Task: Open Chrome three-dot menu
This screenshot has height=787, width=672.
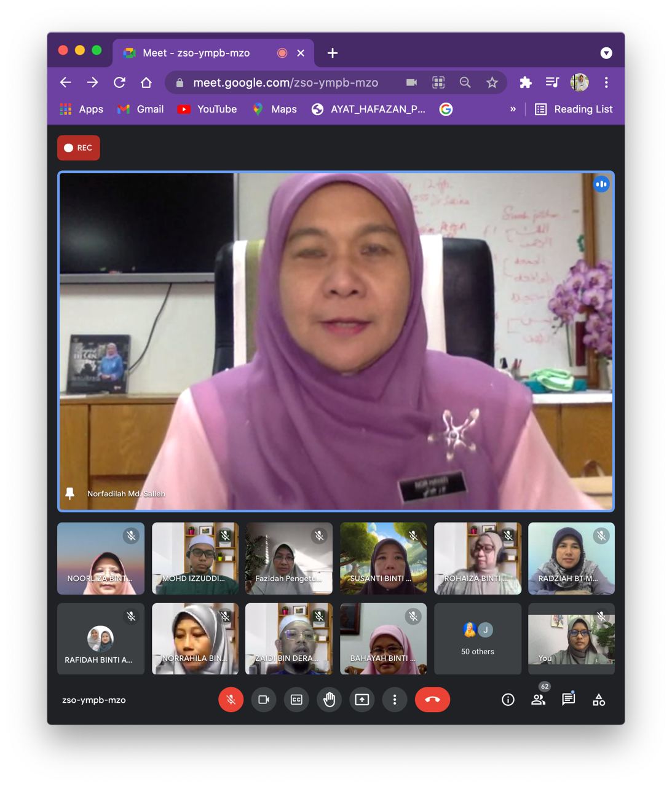Action: click(x=606, y=82)
